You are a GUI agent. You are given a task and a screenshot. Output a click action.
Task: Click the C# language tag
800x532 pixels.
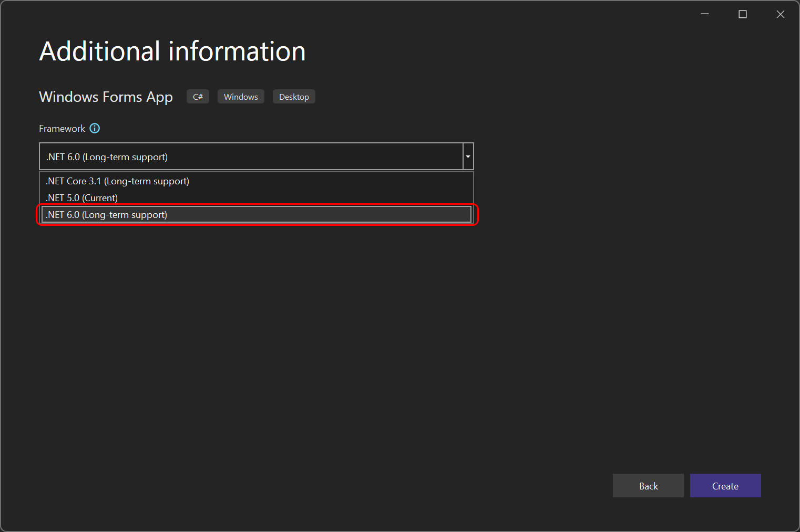pyautogui.click(x=198, y=97)
